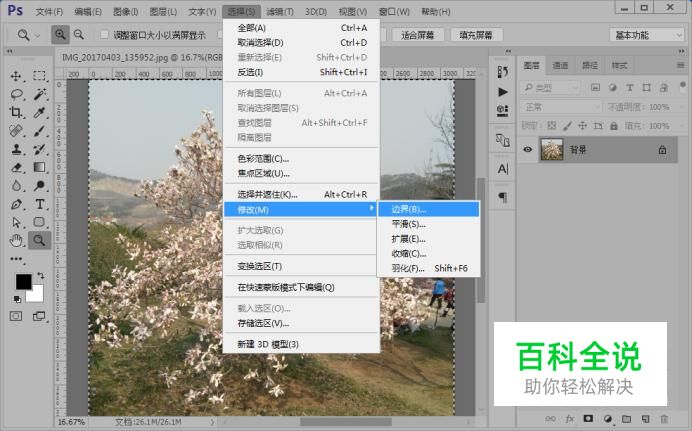Click the 填充屏幕 fill screen button
Viewport: 692px width, 431px height.
pos(476,35)
